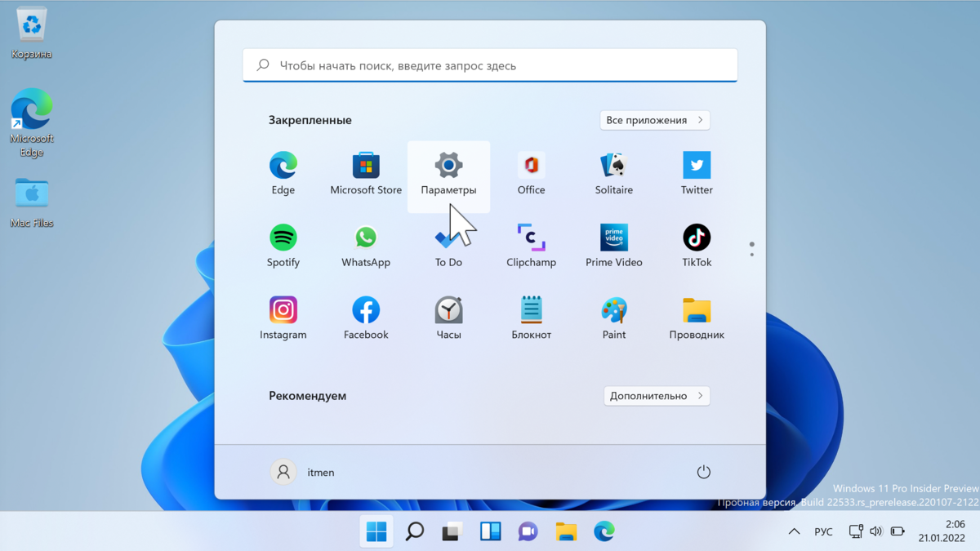Open Корзина recycle bin on desktop
Viewport: 980px width, 551px height.
[32, 34]
